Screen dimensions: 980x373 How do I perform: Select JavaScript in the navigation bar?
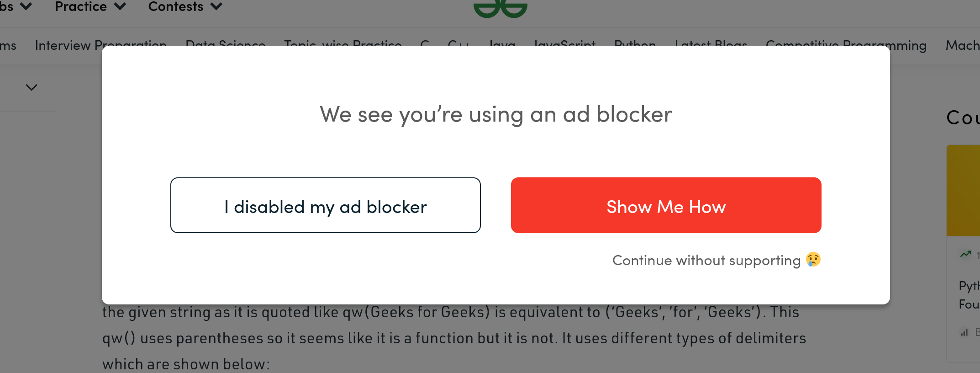click(564, 45)
